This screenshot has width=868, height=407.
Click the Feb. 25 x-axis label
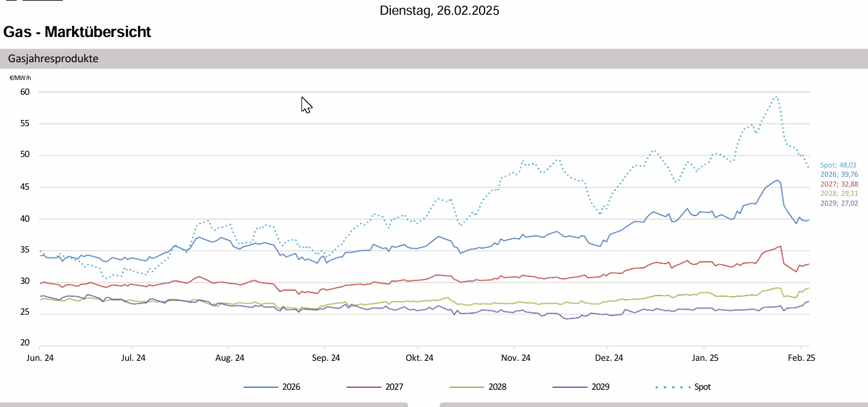(x=801, y=358)
